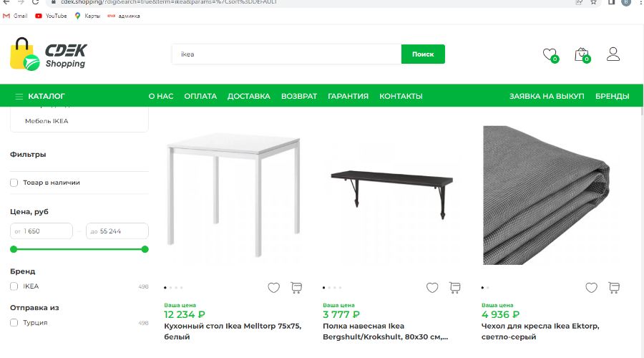Image resolution: width=644 pixels, height=358 pixels.
Task: Go to the ГАРАНТИЯ page
Action: pyautogui.click(x=348, y=96)
